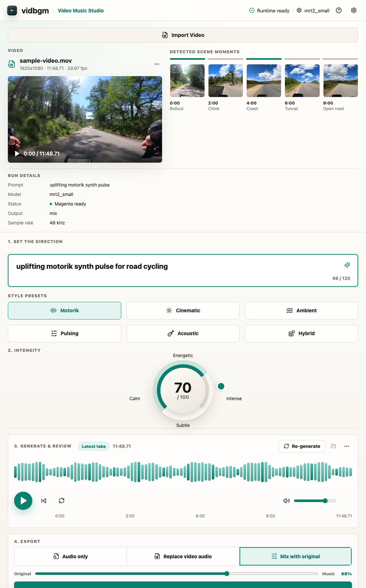
Task: Click the audio waveform track
Action: tap(183, 472)
